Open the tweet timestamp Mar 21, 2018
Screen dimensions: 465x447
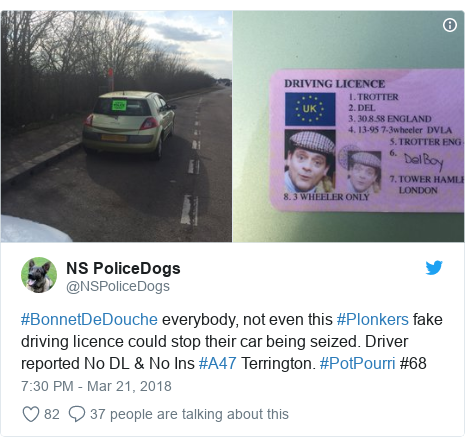point(96,386)
